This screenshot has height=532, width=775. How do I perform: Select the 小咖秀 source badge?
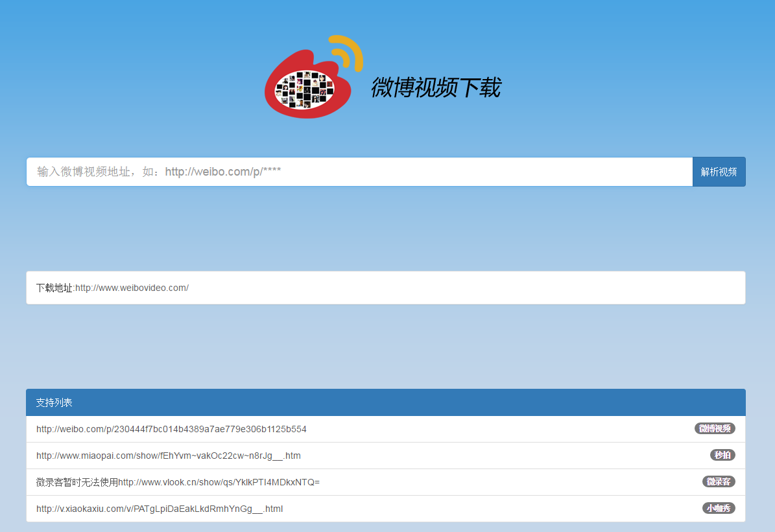(719, 508)
